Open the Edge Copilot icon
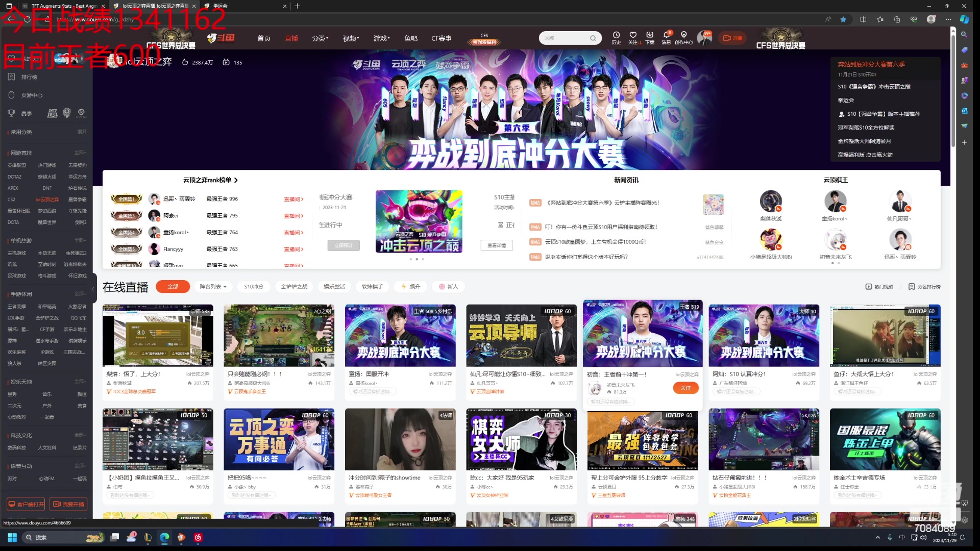The image size is (980, 551). [964, 19]
